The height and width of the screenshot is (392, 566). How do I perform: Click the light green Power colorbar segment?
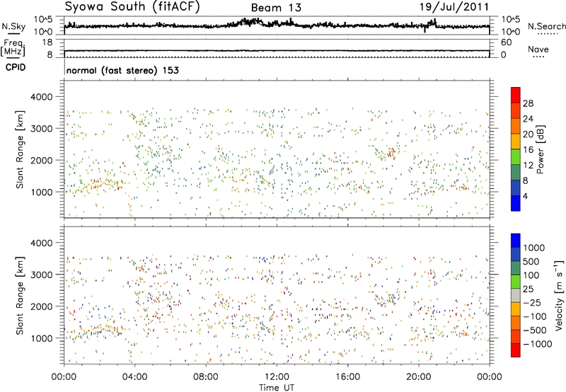pyautogui.click(x=516, y=157)
